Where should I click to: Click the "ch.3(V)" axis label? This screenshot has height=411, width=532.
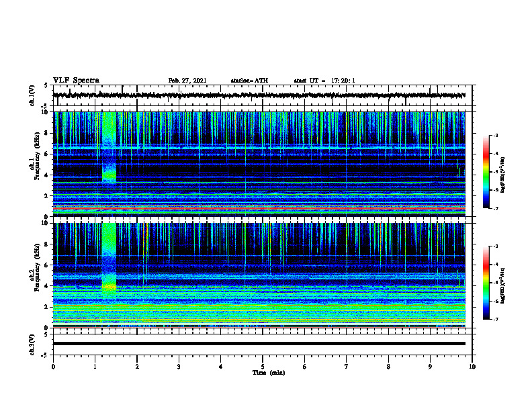tap(32, 345)
